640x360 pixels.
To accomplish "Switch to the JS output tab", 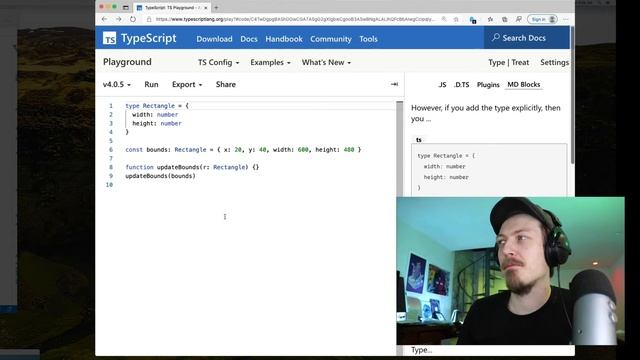I will (x=442, y=84).
